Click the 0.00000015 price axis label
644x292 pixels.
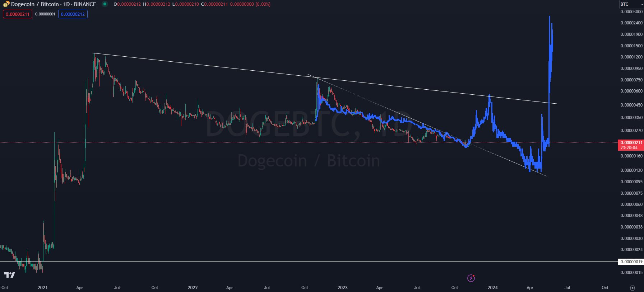(631, 273)
